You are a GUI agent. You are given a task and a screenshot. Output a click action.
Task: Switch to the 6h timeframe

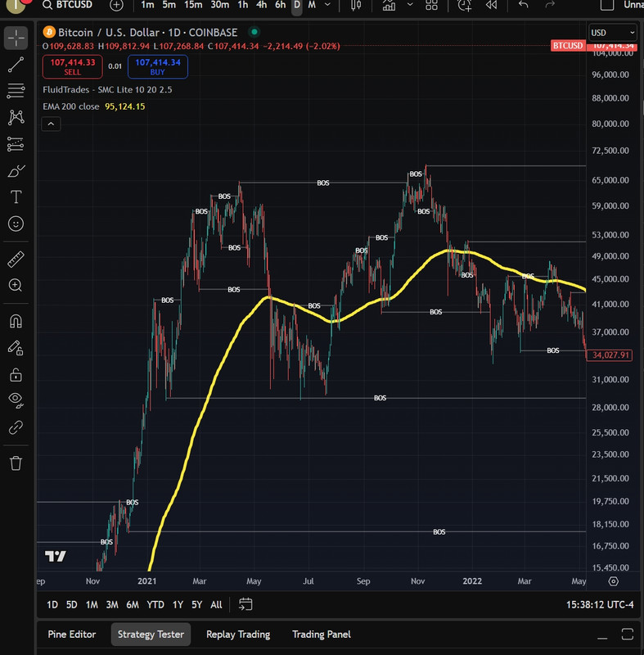(280, 5)
